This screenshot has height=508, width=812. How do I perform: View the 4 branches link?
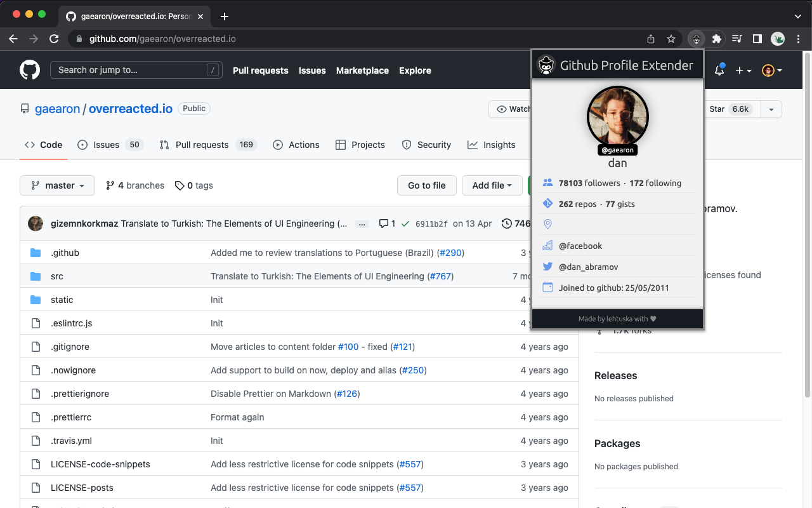point(135,185)
